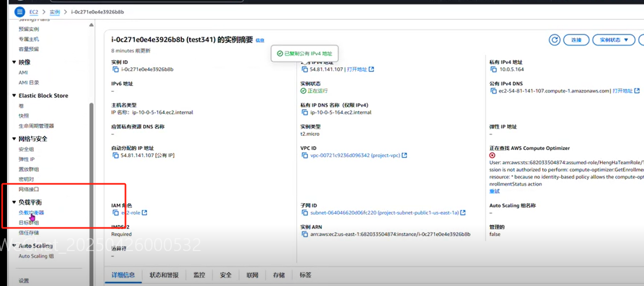
Task: Copy the IAM role ec2-role
Action: [x=115, y=212]
